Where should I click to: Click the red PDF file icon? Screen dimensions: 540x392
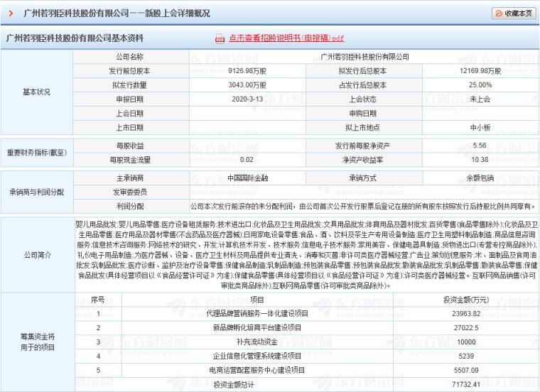tap(220, 38)
